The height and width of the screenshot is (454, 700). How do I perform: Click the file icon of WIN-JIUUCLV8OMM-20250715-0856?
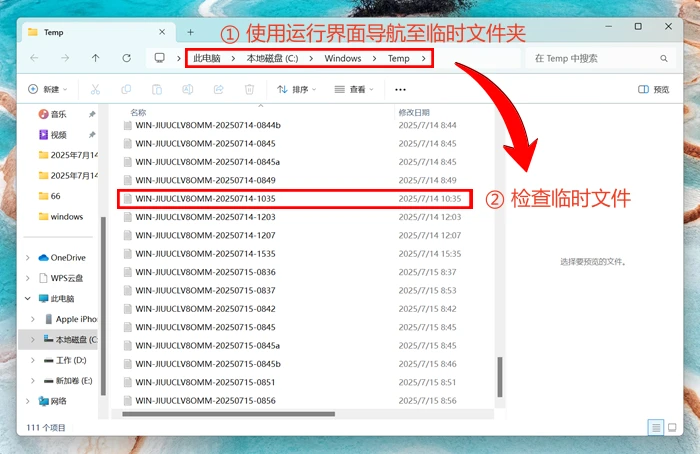point(128,400)
